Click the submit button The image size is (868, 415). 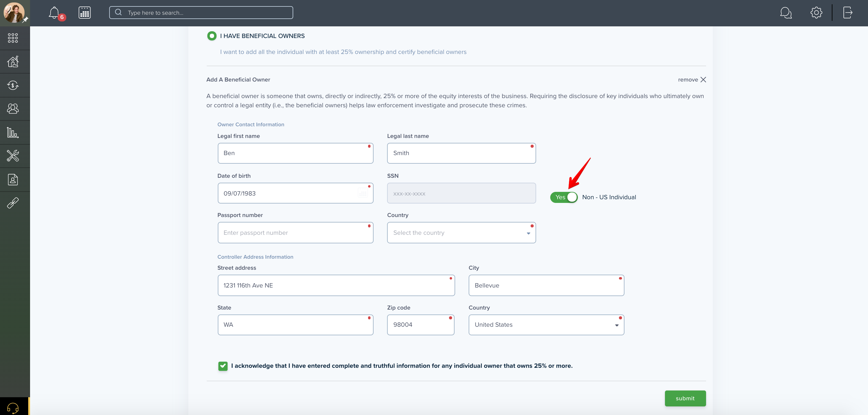(x=685, y=398)
